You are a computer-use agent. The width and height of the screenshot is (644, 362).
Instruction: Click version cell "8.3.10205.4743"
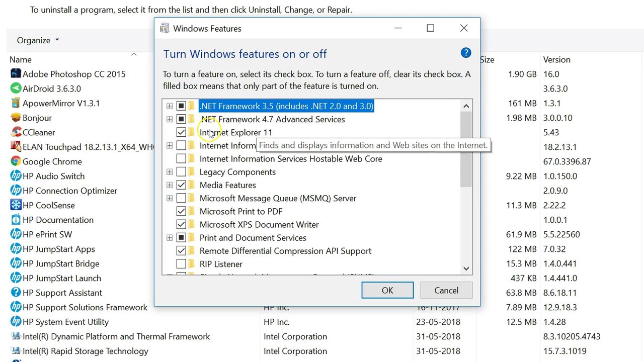click(x=572, y=336)
